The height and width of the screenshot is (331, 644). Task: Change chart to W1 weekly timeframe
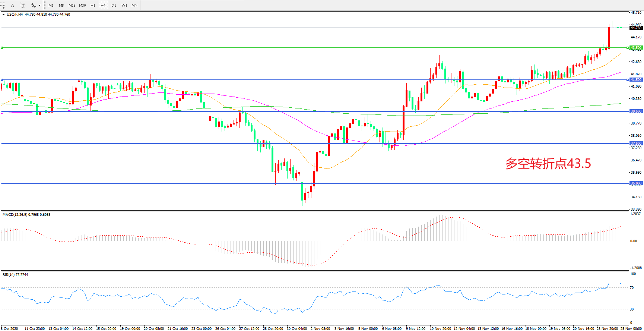coord(124,5)
